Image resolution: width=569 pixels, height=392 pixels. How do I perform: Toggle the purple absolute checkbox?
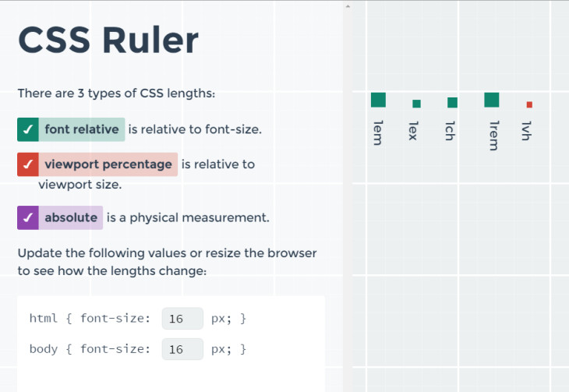point(28,217)
